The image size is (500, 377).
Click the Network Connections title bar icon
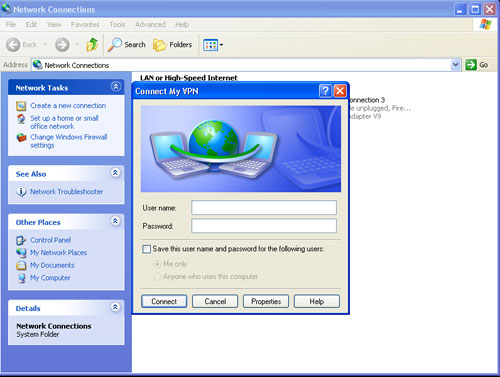click(x=6, y=9)
